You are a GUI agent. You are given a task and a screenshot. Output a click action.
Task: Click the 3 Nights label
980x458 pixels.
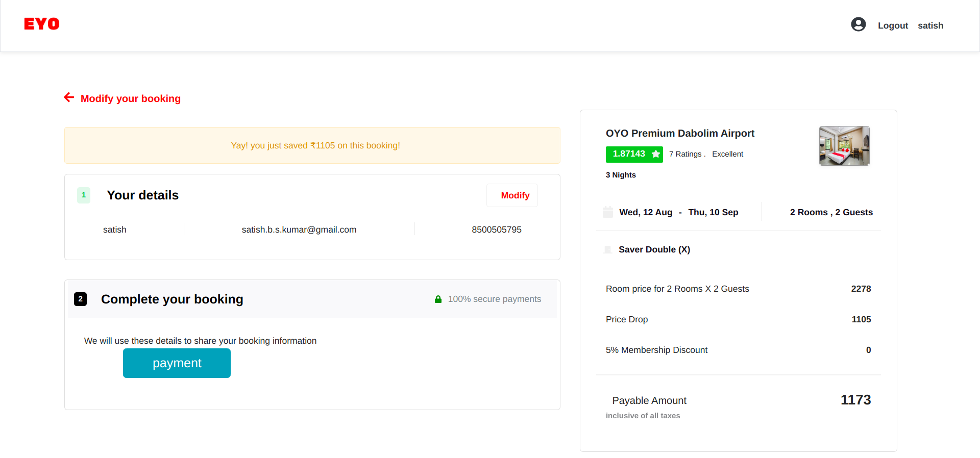[621, 175]
